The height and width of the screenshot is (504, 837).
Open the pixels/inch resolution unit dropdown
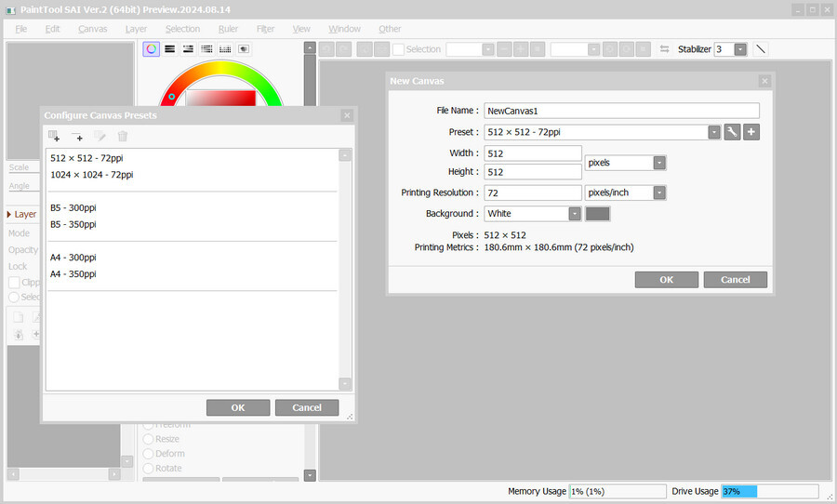pos(659,192)
